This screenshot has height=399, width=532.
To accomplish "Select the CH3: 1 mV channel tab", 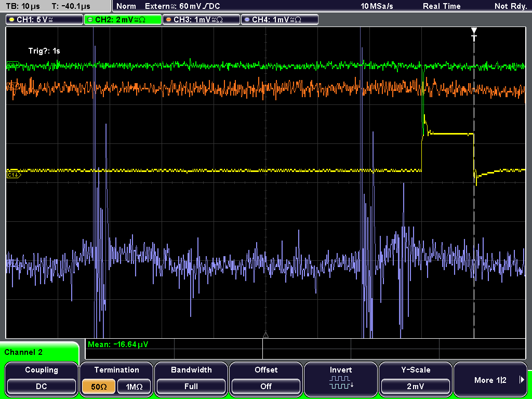I will click(x=201, y=20).
